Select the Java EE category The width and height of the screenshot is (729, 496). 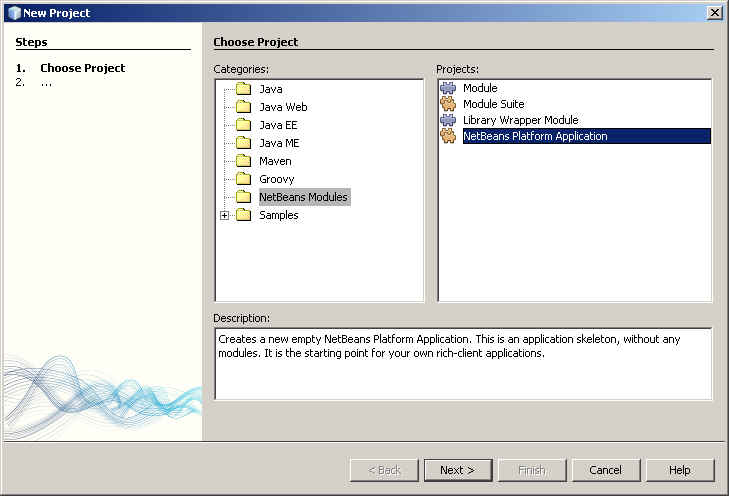click(x=278, y=125)
